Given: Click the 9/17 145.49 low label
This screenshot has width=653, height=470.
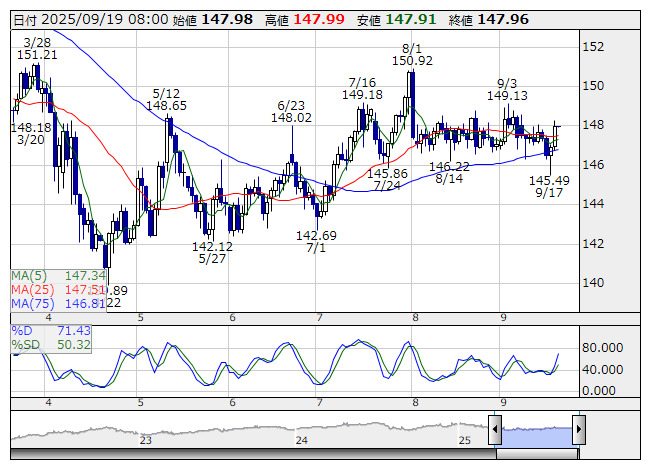Looking at the screenshot, I should coord(549,187).
